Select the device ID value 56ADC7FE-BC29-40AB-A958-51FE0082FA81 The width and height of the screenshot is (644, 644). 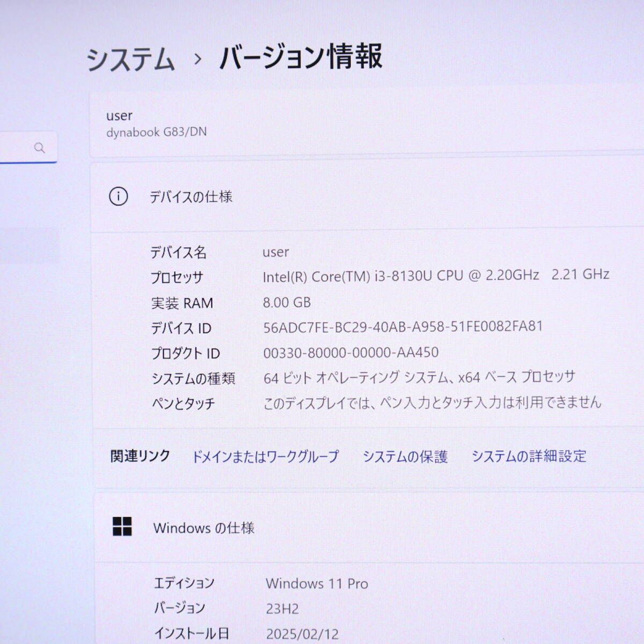point(403,327)
